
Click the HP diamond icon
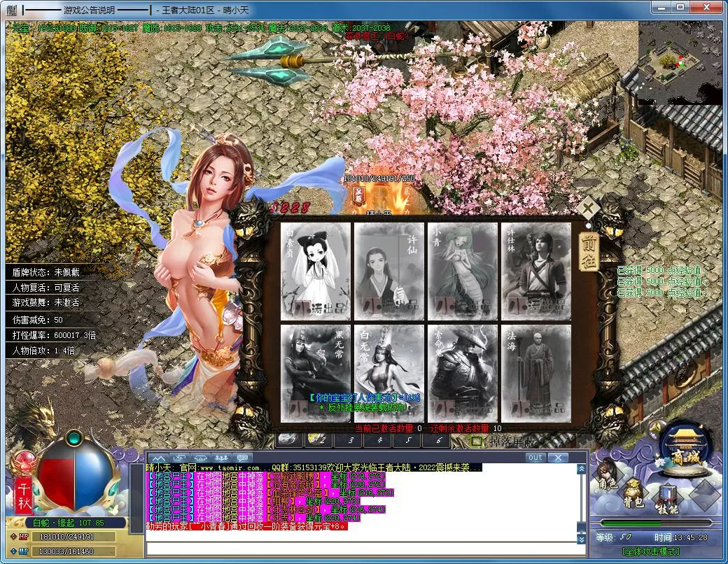coord(14,537)
